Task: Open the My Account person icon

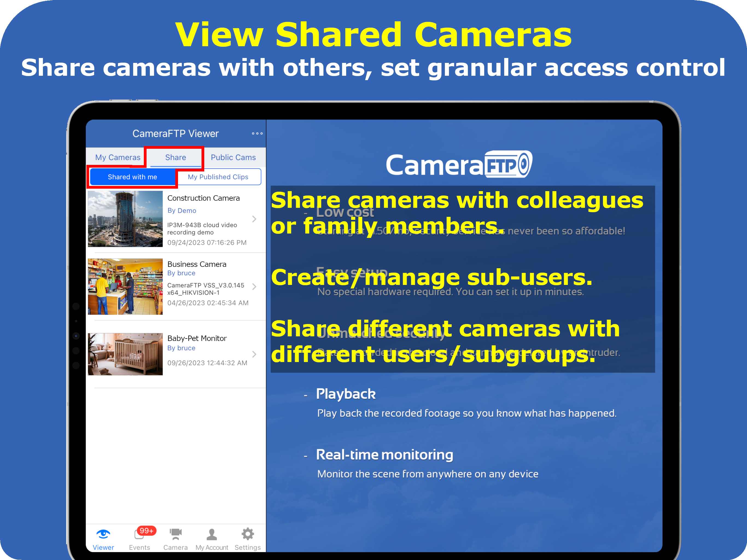Action: click(212, 534)
